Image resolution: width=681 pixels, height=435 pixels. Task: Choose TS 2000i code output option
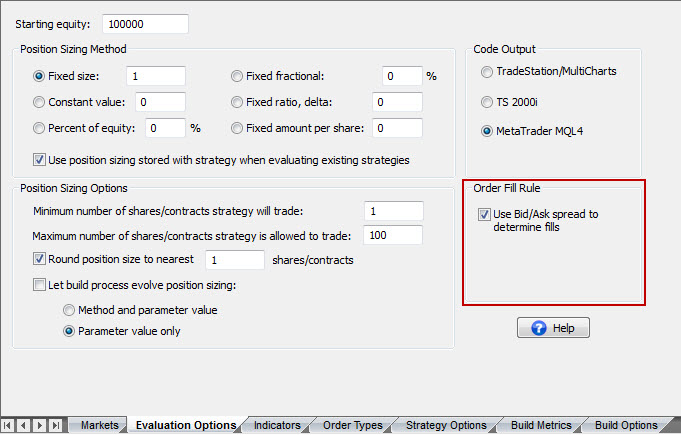tap(487, 101)
